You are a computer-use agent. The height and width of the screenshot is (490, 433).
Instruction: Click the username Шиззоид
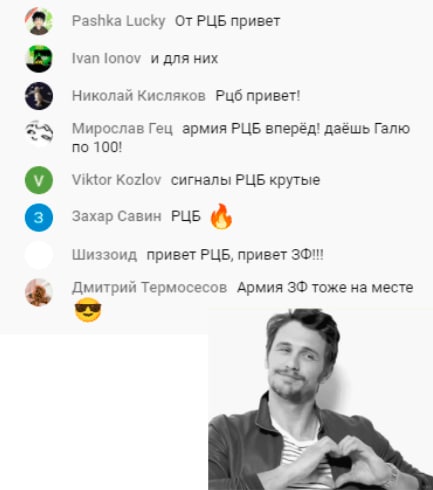tap(104, 255)
